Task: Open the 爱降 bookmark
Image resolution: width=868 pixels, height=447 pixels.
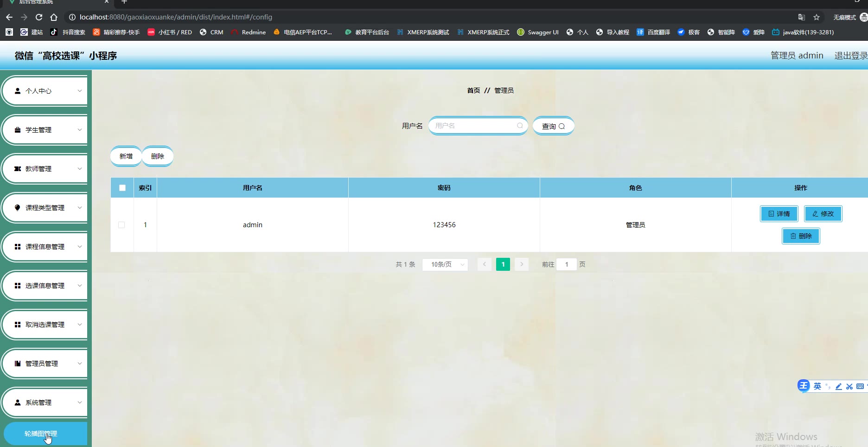Action: (753, 32)
